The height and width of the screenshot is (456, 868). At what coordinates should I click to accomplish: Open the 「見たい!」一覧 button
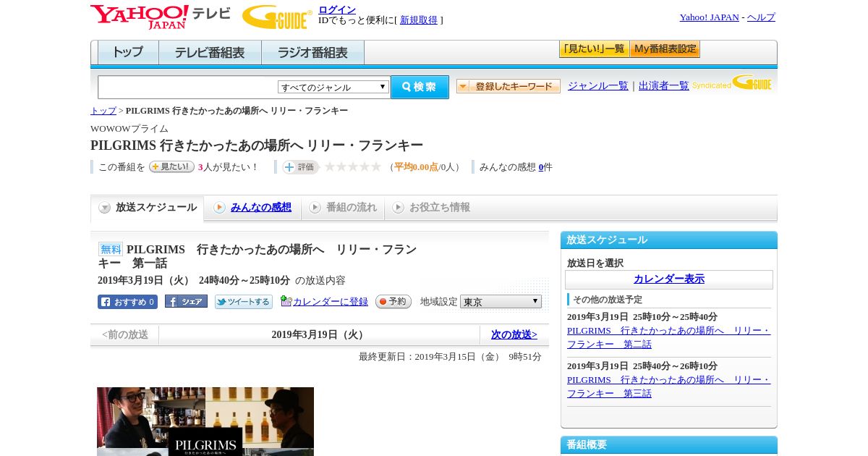(594, 49)
